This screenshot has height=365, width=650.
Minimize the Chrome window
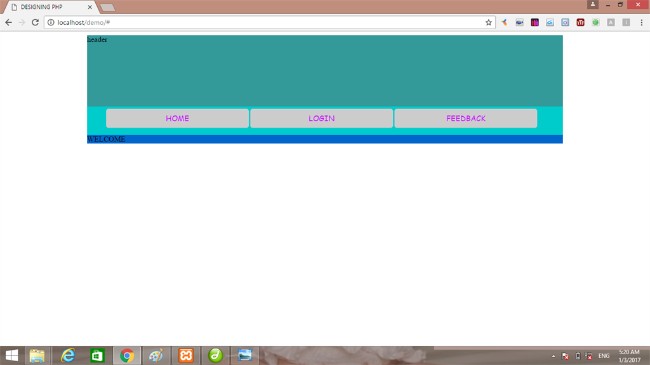coord(608,5)
